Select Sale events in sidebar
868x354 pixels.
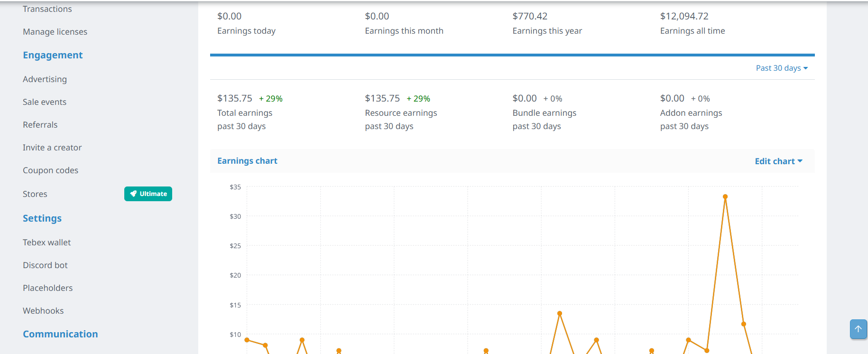45,102
